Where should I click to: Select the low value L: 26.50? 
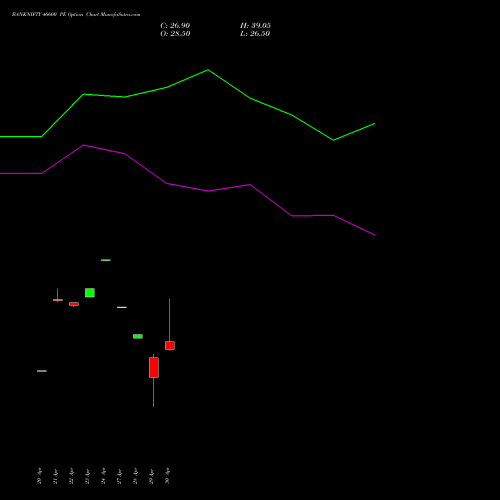(x=255, y=34)
